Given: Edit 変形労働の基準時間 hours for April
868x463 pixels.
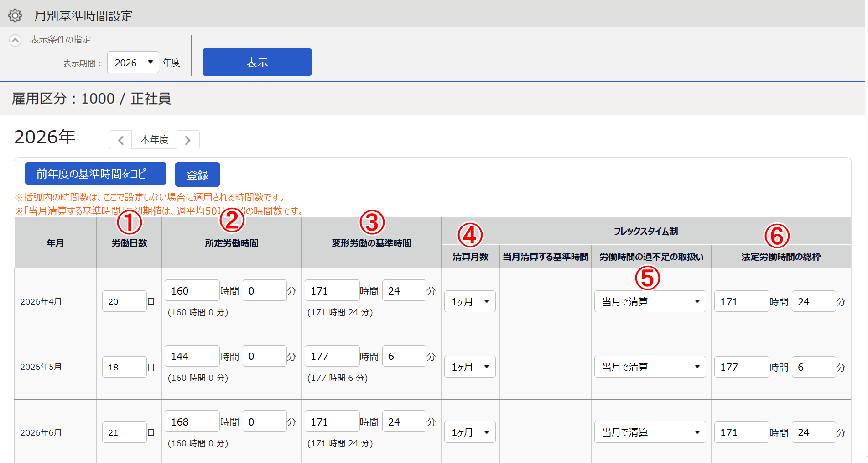Looking at the screenshot, I should pyautogui.click(x=332, y=290).
